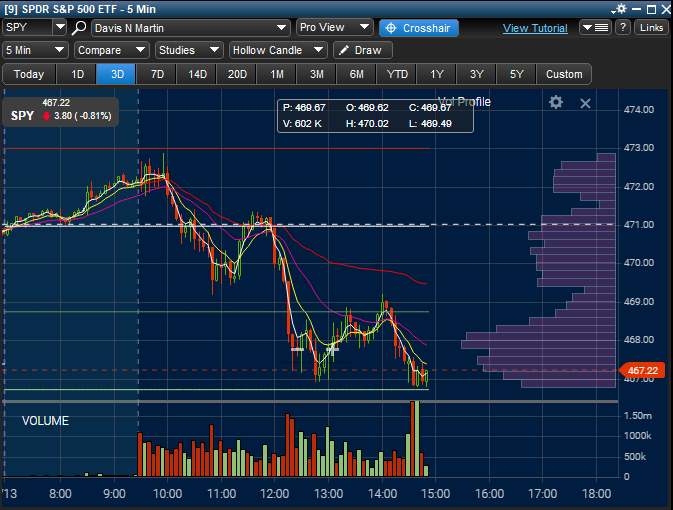Select the 7D time range
Viewport: 673px width, 510px height.
pyautogui.click(x=157, y=74)
